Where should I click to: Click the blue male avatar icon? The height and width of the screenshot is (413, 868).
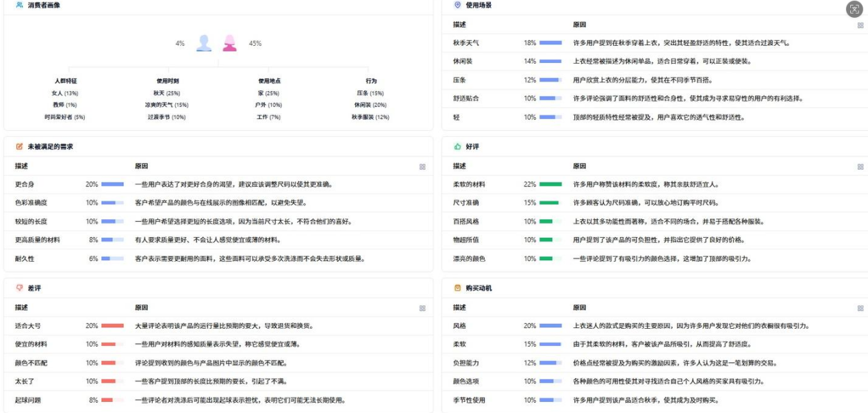[204, 43]
